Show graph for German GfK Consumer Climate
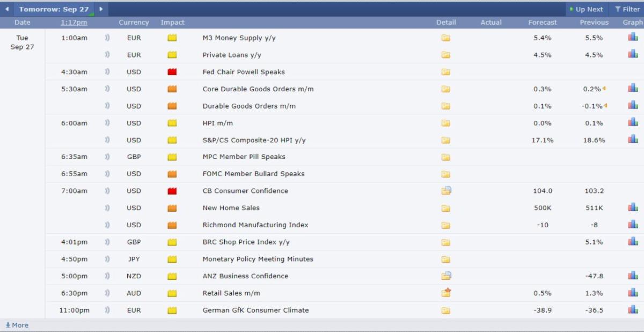 (x=633, y=309)
